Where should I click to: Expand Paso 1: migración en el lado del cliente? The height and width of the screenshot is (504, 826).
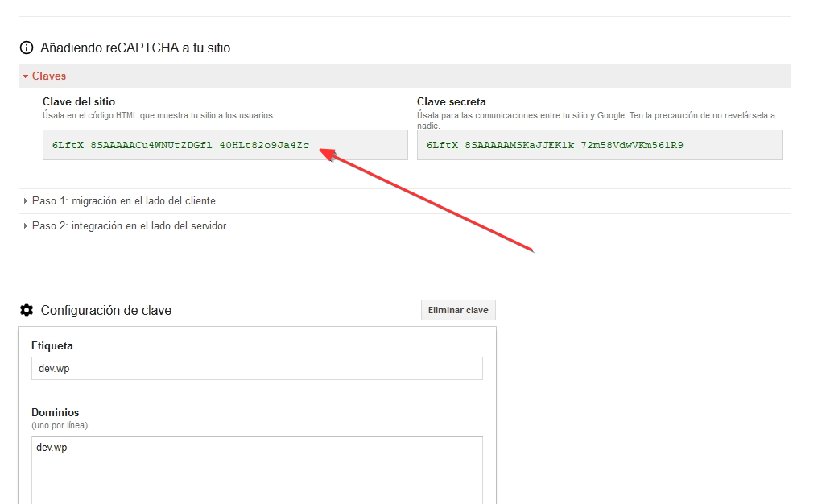405,201
